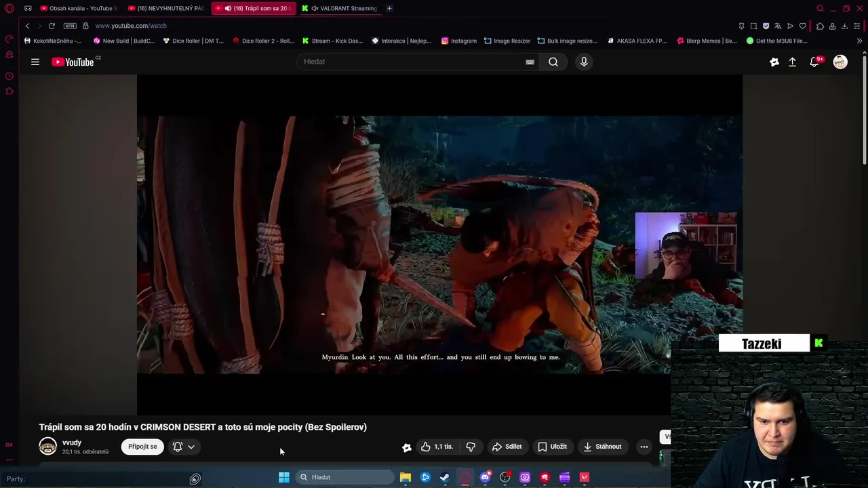868x488 pixels.
Task: Toggle the VPN badge in address bar
Action: point(70,26)
